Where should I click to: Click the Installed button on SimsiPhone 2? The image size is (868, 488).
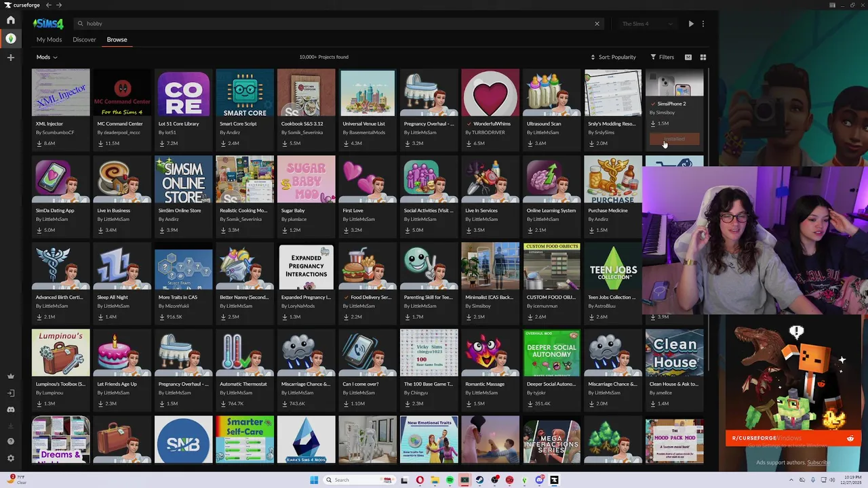click(674, 139)
